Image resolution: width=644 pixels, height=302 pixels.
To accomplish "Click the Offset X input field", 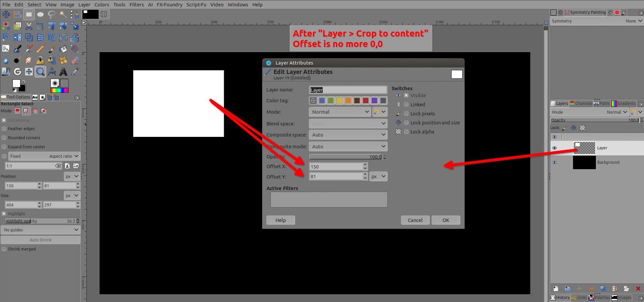I will coord(336,166).
